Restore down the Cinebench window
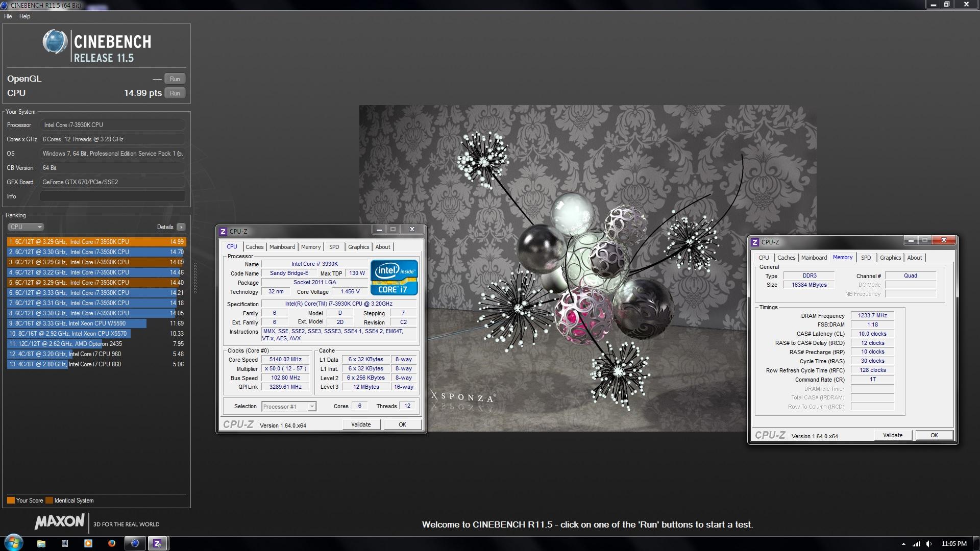The image size is (980, 551). click(x=947, y=5)
